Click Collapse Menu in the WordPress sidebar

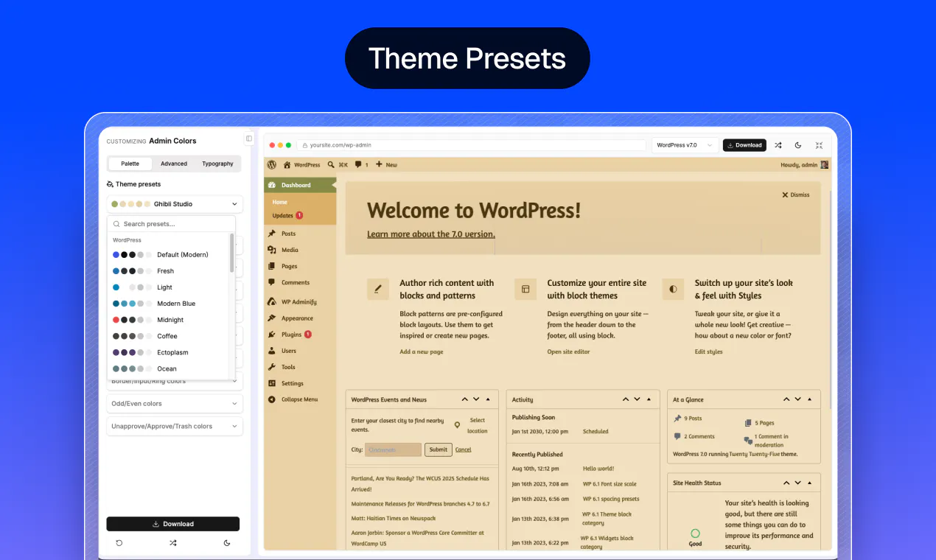tap(300, 399)
